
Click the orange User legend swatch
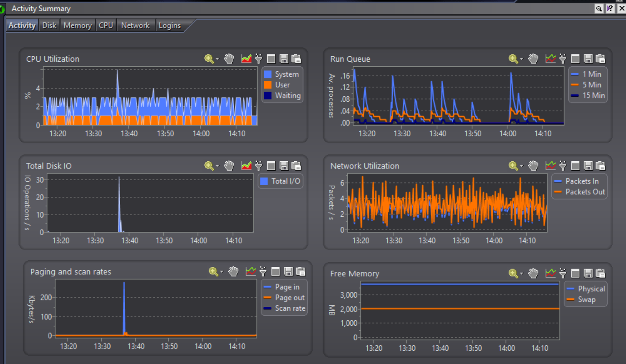pyautogui.click(x=268, y=85)
